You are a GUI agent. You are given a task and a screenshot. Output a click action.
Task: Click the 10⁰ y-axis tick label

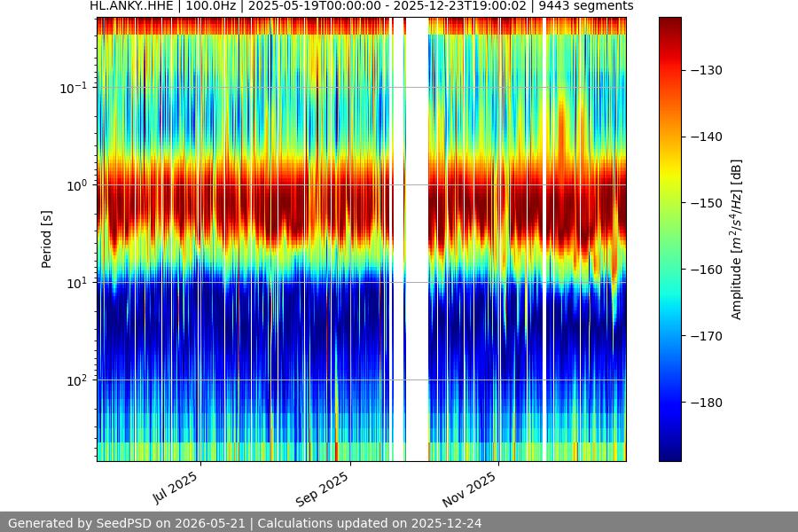pos(76,185)
